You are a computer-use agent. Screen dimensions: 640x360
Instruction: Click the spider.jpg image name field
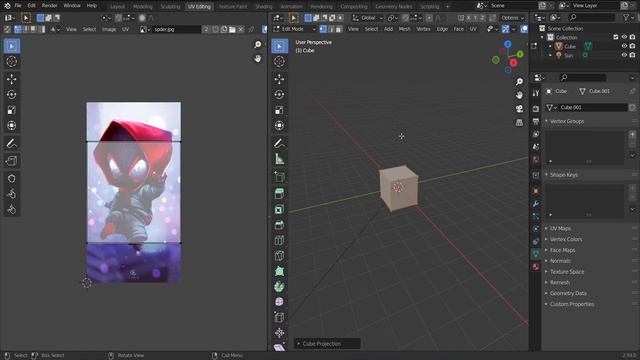[x=176, y=29]
